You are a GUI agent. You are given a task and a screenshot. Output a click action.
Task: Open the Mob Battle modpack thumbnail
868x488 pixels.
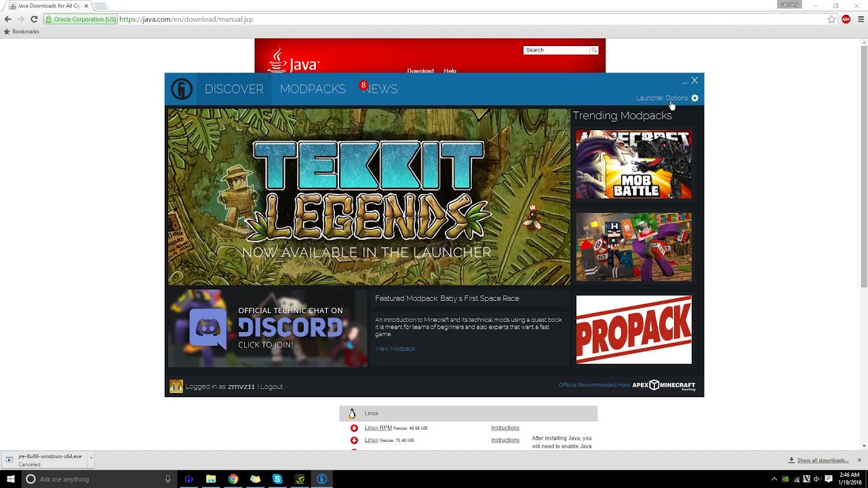pyautogui.click(x=634, y=165)
